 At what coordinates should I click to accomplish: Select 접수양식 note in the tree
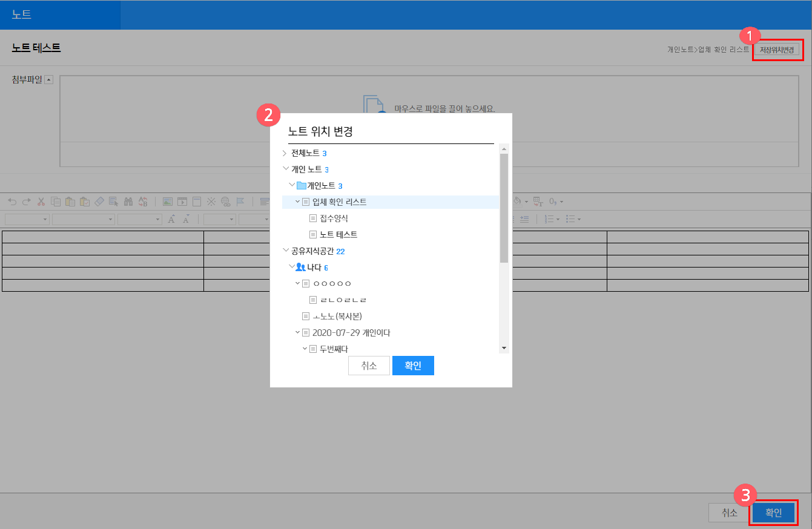(x=334, y=218)
